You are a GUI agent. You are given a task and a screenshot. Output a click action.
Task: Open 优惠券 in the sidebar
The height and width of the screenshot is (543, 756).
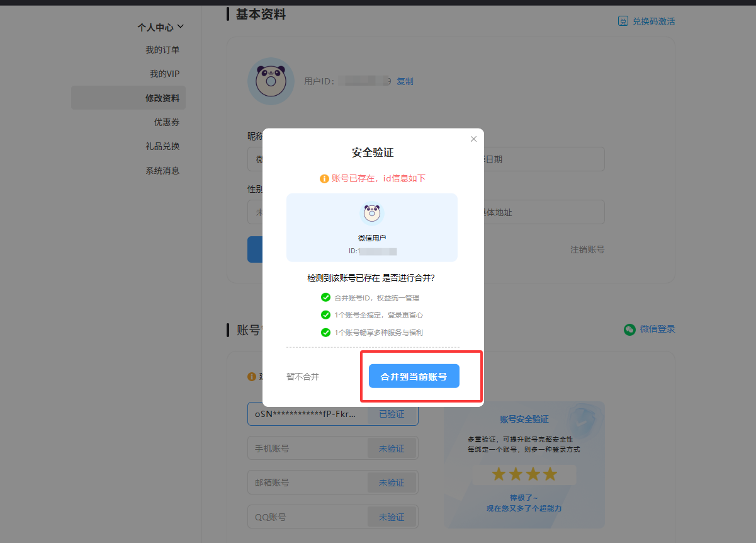(x=167, y=122)
